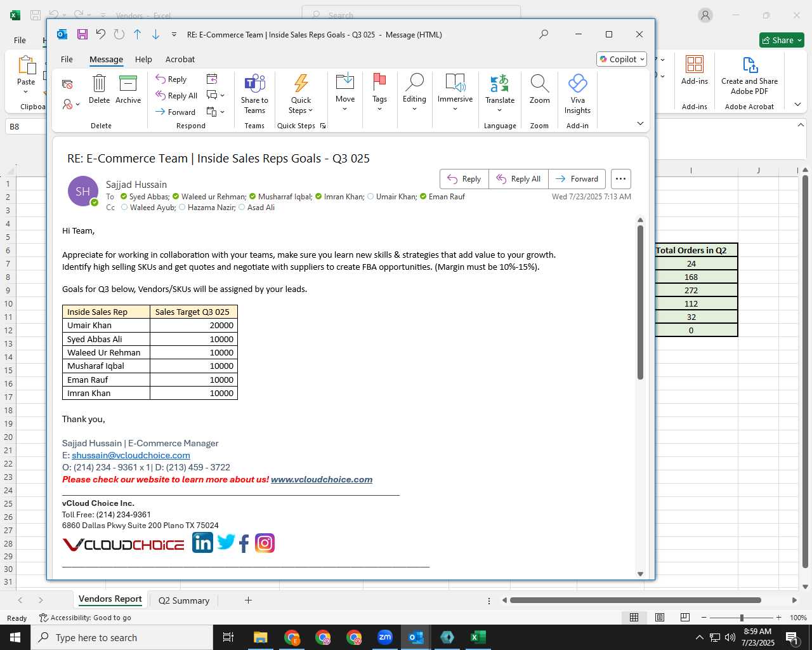Screen dimensions: 812x650
Task: Go to next item with down arrow
Action: click(x=155, y=34)
